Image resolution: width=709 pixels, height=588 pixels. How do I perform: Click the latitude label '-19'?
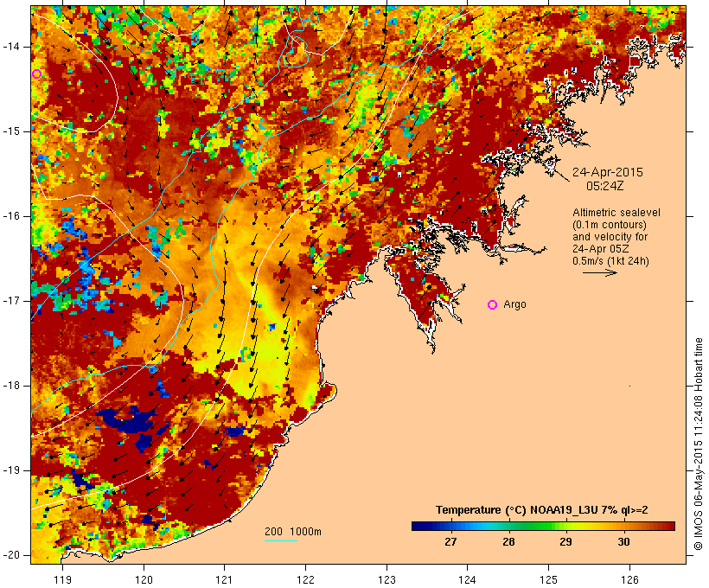click(10, 470)
